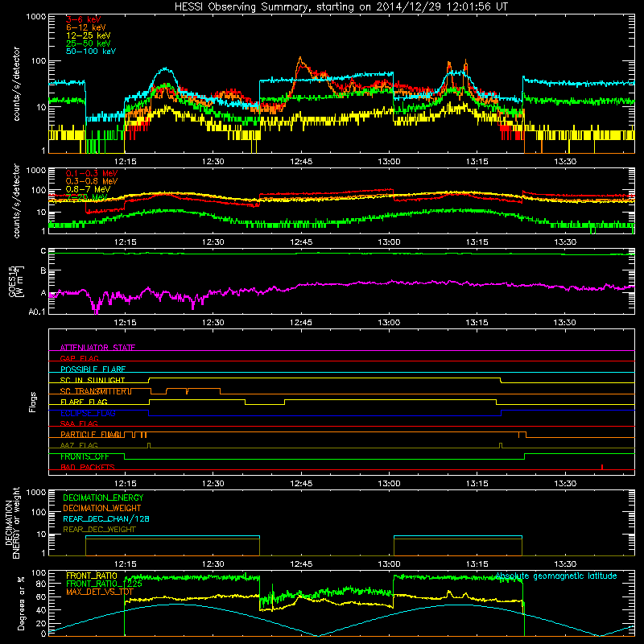644x644 pixels.
Task: Select the PARTICLE_FLAG label
Action: pyautogui.click(x=91, y=435)
